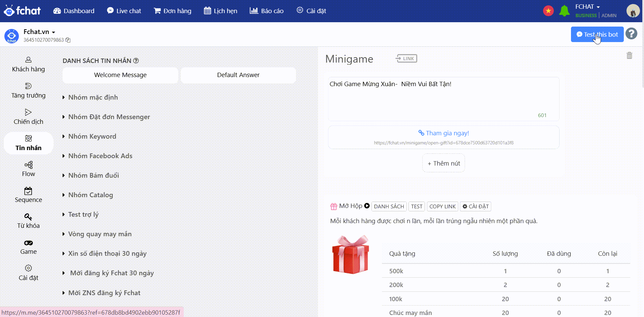Expand the Nhóm Facebook Ads group
The image size is (644, 317).
(100, 155)
